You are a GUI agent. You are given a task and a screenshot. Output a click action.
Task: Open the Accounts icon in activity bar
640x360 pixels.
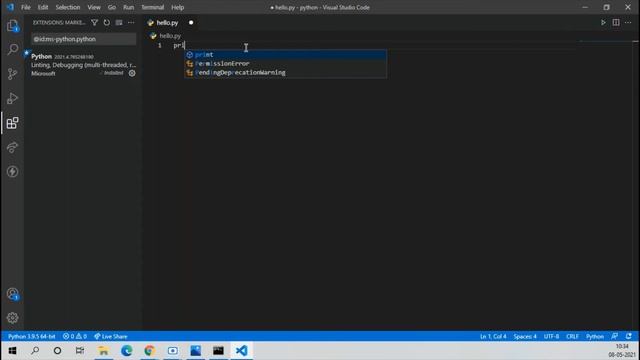coord(13,294)
